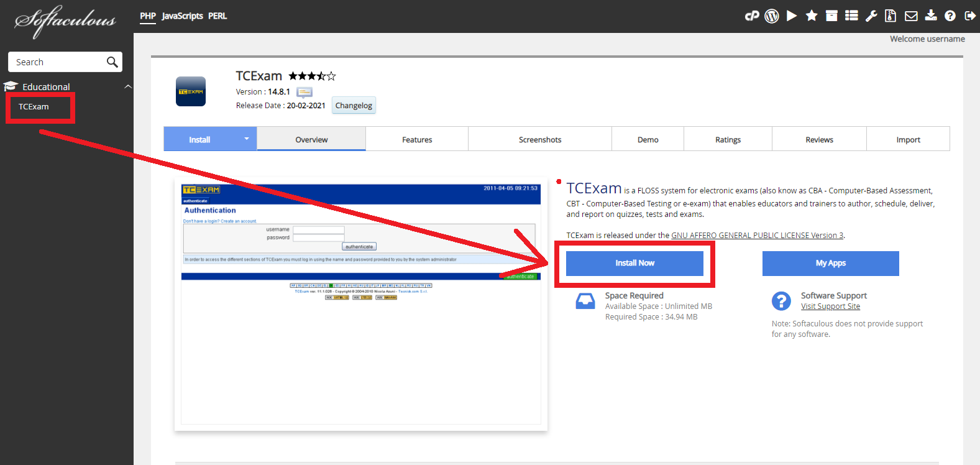This screenshot has width=980, height=465.
Task: Click the TCExam star rating
Action: (312, 76)
